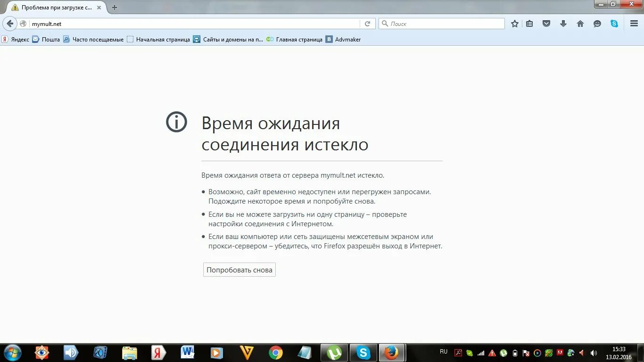Open the Downloads arrow icon
The width and height of the screenshot is (644, 362).
[x=563, y=24]
